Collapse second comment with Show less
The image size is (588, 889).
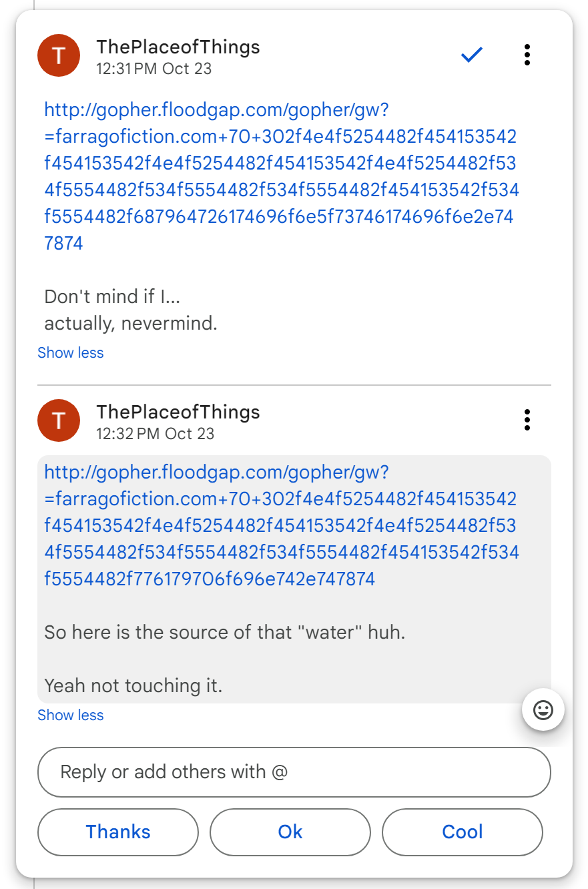[71, 715]
